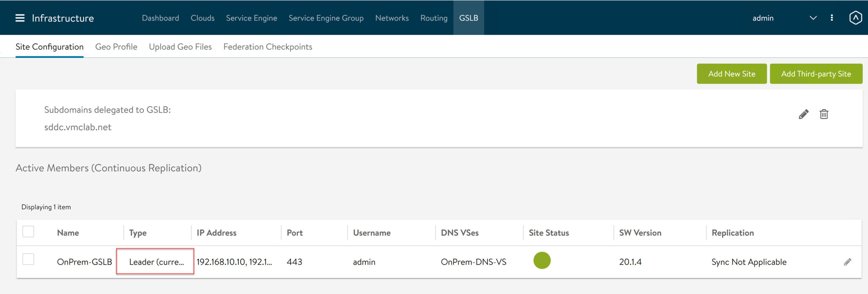Image resolution: width=868 pixels, height=294 pixels.
Task: Edit the OnPrem-GSLB row with pencil
Action: pos(847,262)
